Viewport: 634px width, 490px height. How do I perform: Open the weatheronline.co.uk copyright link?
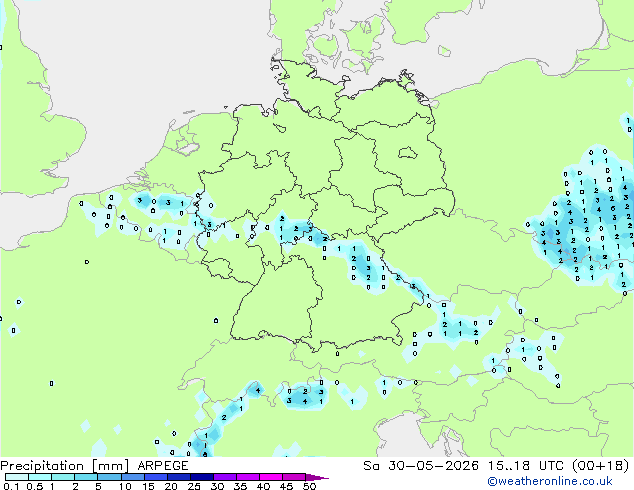pos(549,481)
